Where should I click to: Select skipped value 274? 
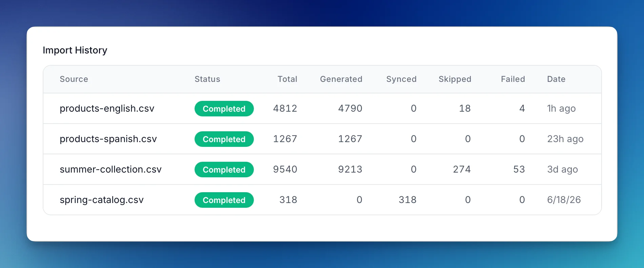(462, 169)
